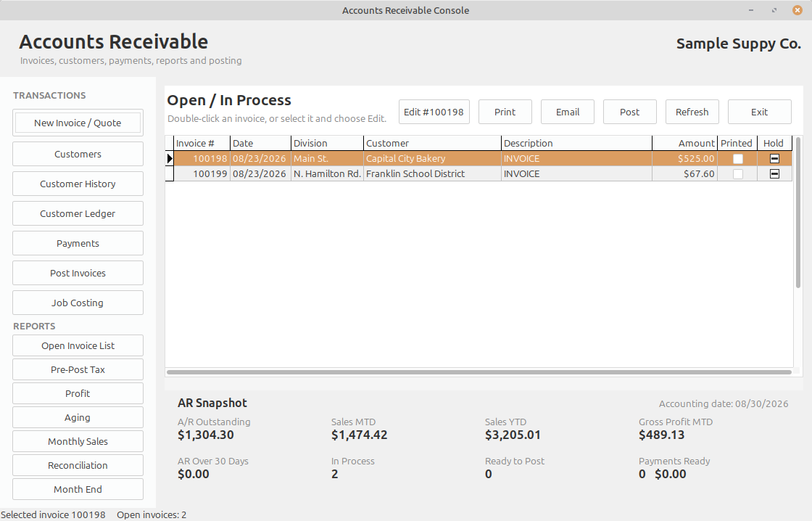The width and height of the screenshot is (812, 521).
Task: Click the Main St. division cell
Action: pyautogui.click(x=327, y=159)
